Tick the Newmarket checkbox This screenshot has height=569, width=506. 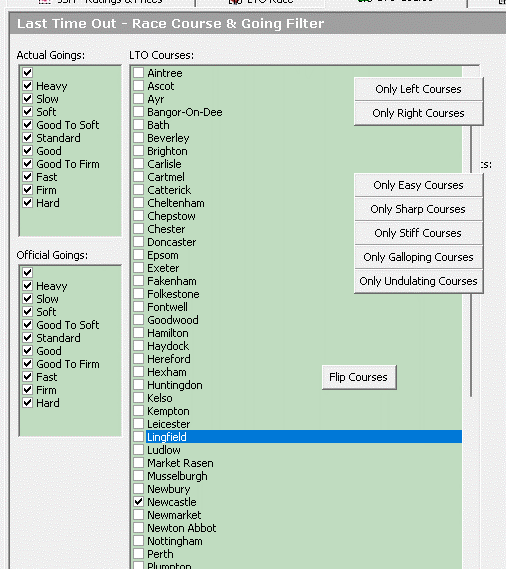click(138, 515)
